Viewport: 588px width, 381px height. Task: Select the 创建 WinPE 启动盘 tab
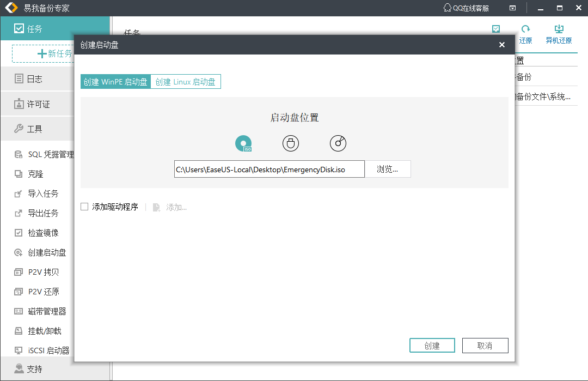pos(115,81)
